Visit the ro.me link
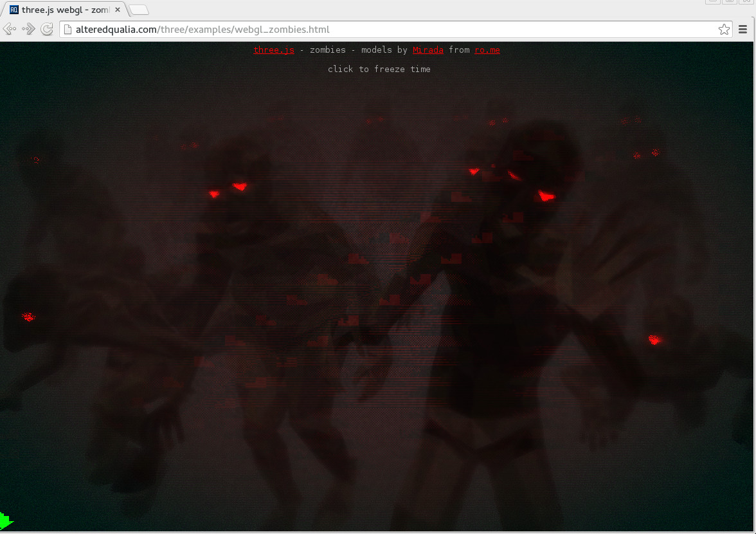Image resolution: width=756 pixels, height=534 pixels. coord(487,50)
